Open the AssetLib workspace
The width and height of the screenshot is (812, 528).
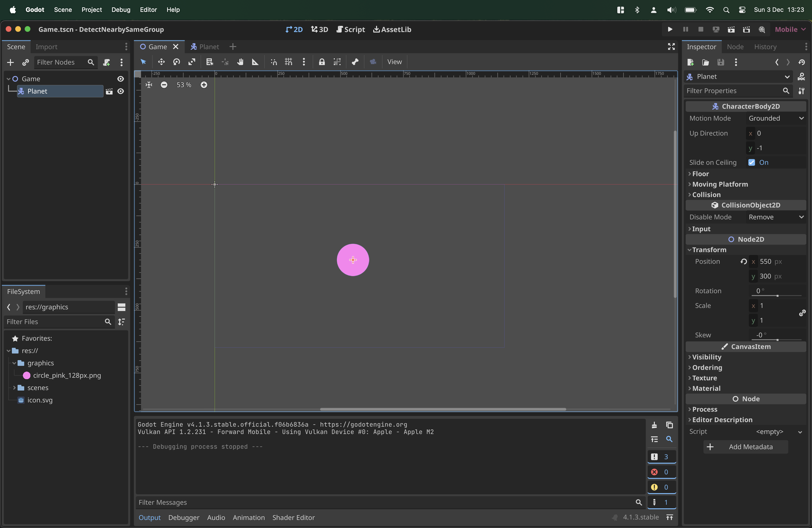[392, 29]
